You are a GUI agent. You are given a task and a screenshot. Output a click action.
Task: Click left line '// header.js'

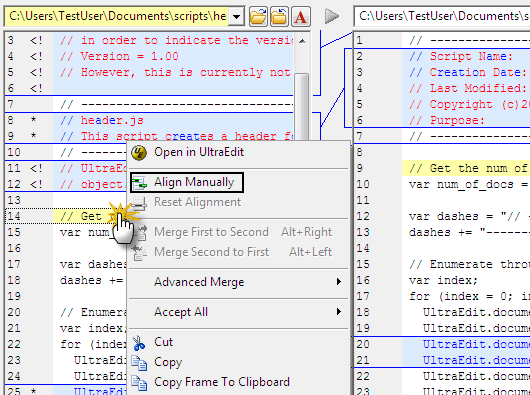(102, 121)
